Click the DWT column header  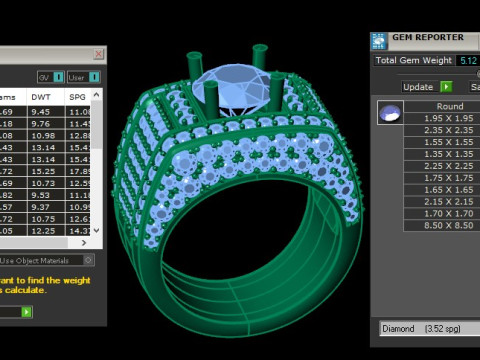pyautogui.click(x=41, y=97)
